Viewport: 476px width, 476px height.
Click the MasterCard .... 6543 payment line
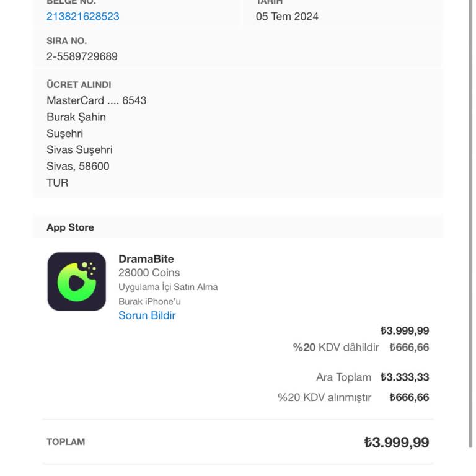(x=97, y=100)
